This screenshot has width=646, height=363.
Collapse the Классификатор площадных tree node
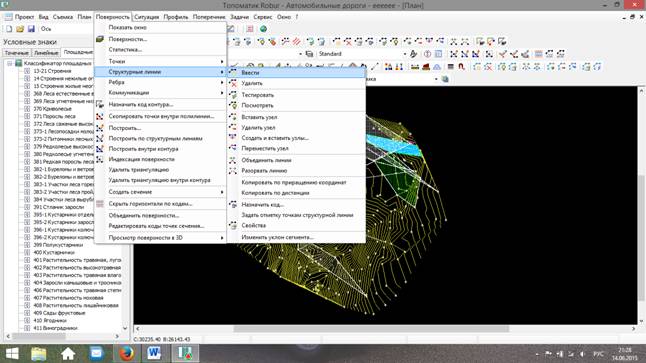(x=10, y=63)
